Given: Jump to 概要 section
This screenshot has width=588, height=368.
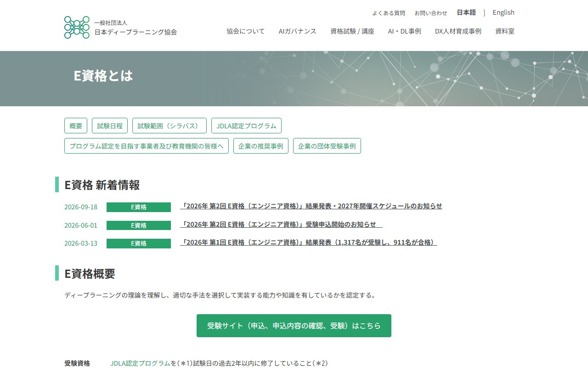Looking at the screenshot, I should click(76, 126).
